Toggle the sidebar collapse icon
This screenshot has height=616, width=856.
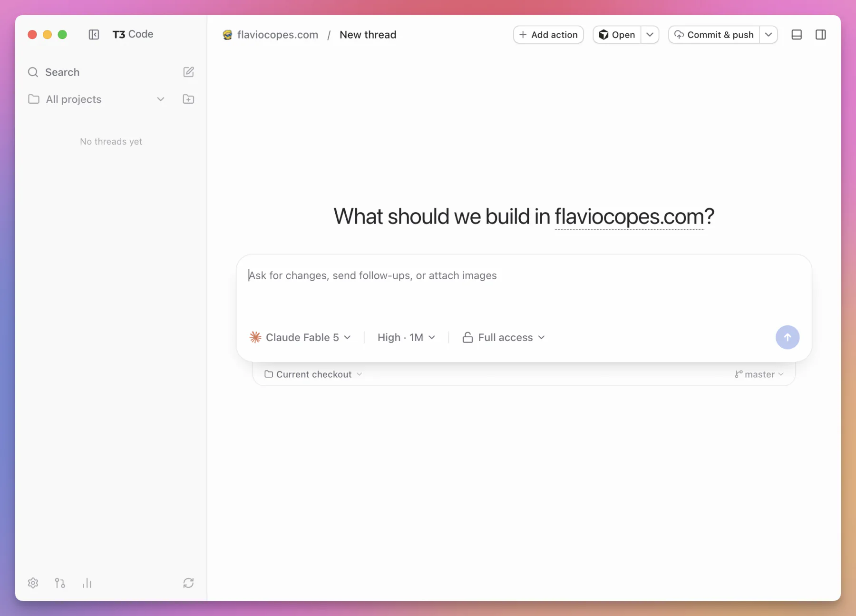pyautogui.click(x=94, y=35)
